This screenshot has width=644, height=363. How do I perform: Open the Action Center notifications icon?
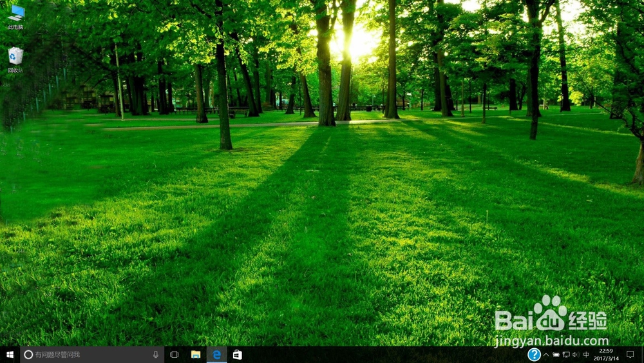(630, 355)
